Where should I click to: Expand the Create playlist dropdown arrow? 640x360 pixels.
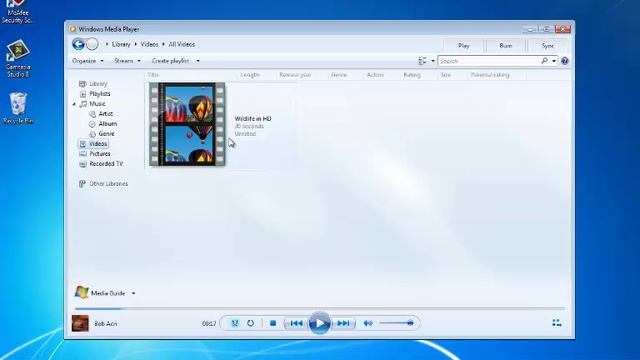coord(198,61)
